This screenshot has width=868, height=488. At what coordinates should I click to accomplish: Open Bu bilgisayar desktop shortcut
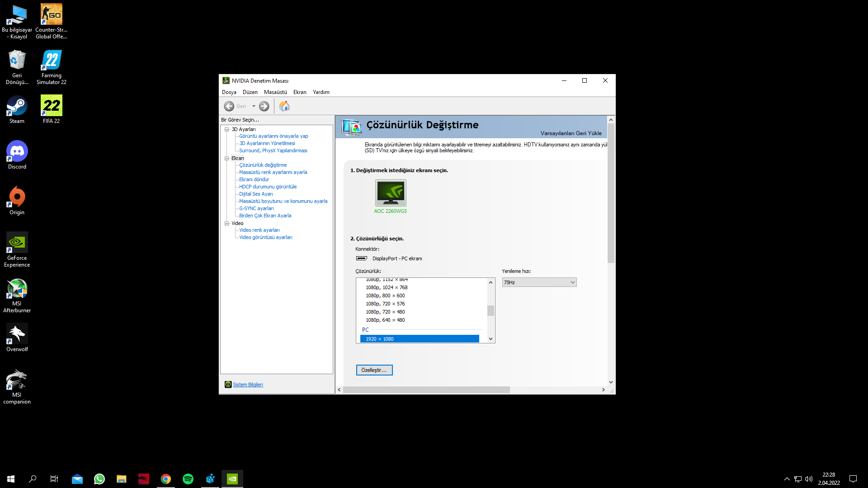(x=17, y=21)
